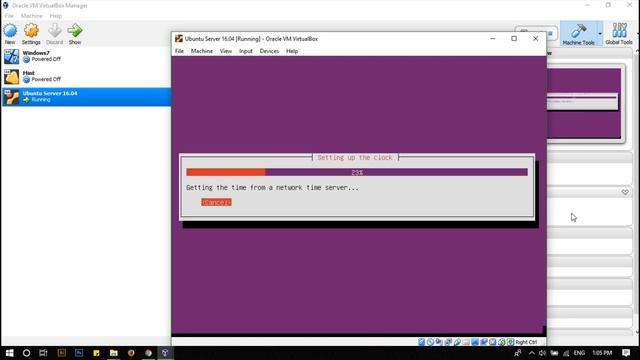The height and width of the screenshot is (360, 640).
Task: Open Machine menu in VirtualBox Manager
Action: [x=31, y=16]
